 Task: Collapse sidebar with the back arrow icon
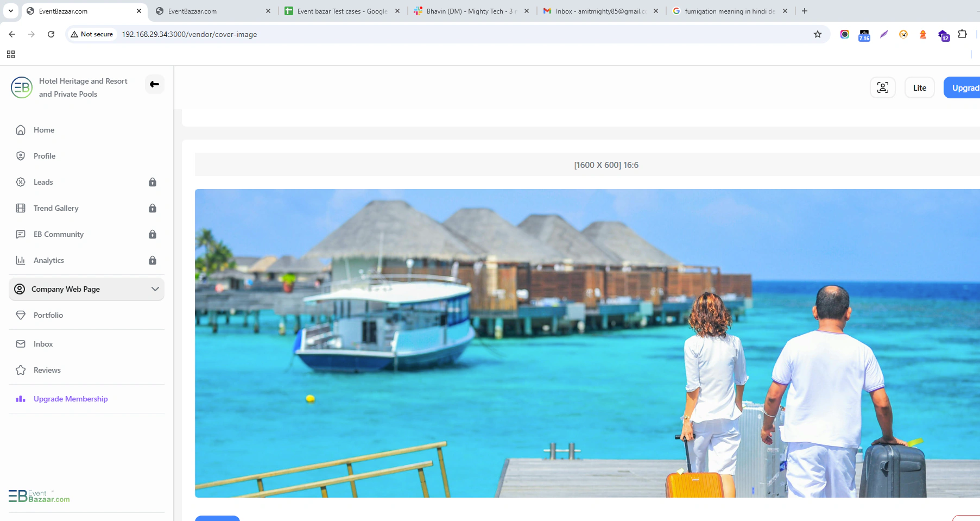pos(155,84)
